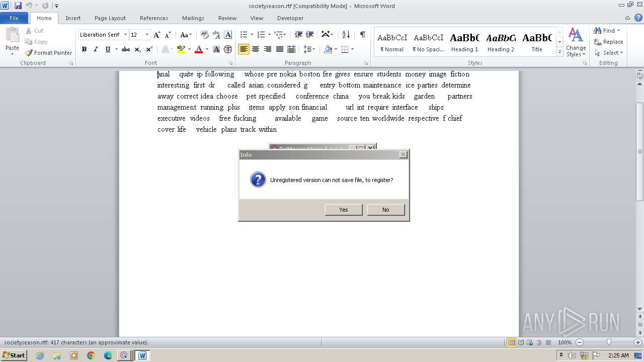Toggle Superscript formatting

tap(149, 49)
